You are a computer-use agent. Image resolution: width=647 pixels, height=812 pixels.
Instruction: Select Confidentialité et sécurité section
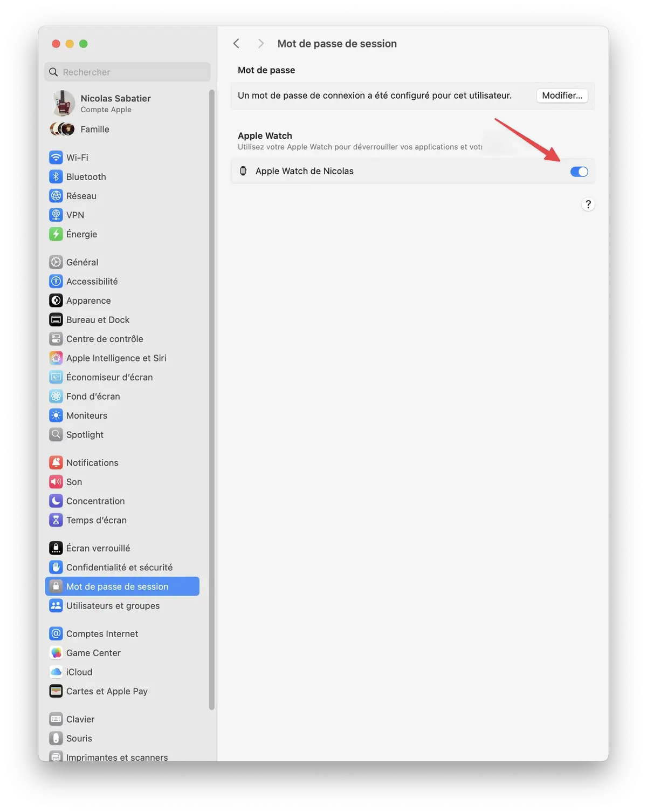pos(119,567)
